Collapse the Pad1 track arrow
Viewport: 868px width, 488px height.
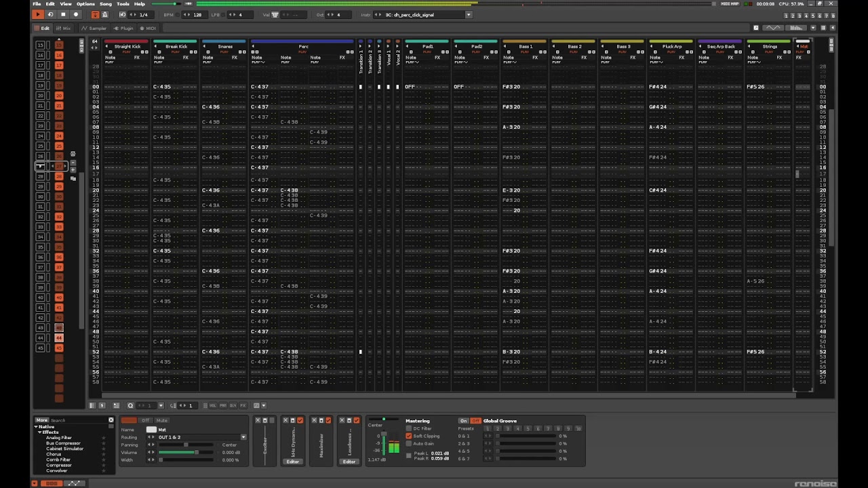tap(408, 47)
